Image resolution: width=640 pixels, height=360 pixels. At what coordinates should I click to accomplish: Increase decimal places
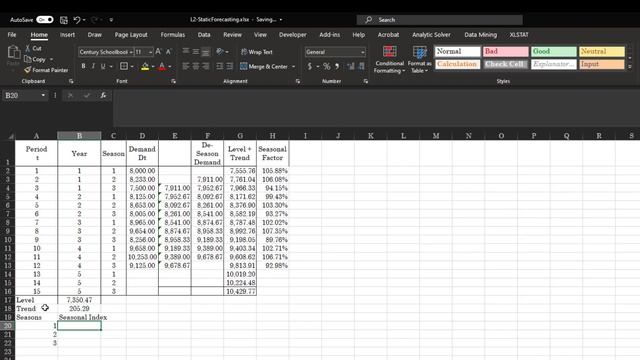point(351,66)
